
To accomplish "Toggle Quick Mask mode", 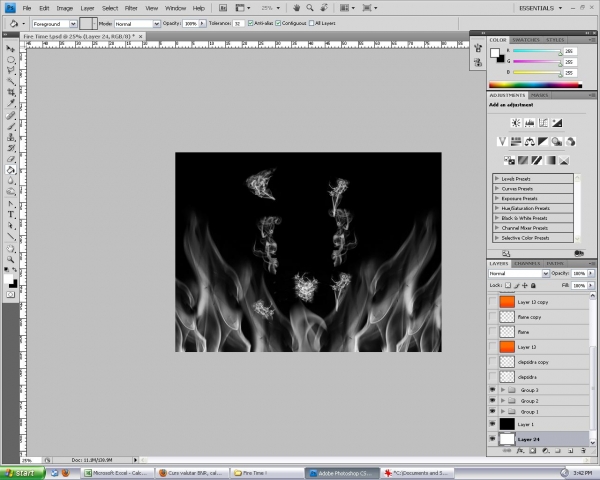I will pos(11,295).
